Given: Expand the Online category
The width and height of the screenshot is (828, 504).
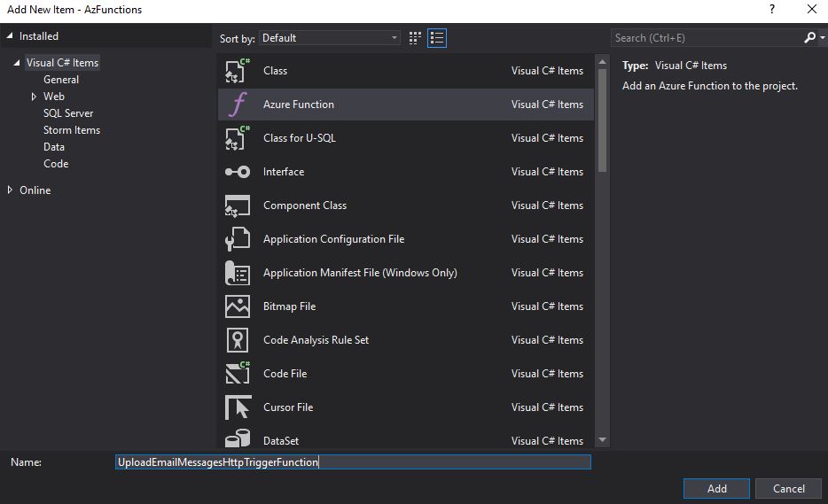Looking at the screenshot, I should click(x=10, y=190).
